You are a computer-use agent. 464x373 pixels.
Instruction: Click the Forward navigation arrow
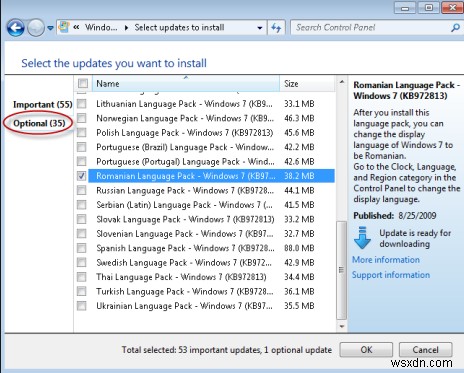click(35, 28)
